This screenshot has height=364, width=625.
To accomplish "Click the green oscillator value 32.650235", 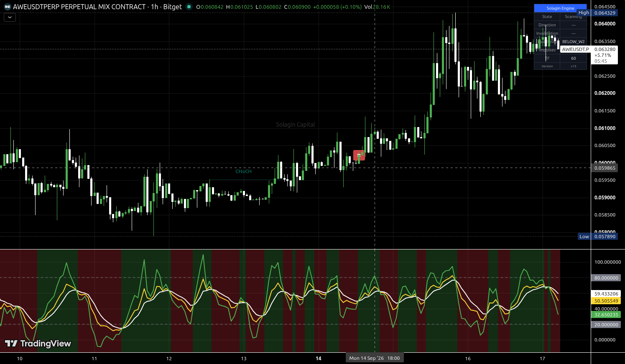I will tap(606, 315).
